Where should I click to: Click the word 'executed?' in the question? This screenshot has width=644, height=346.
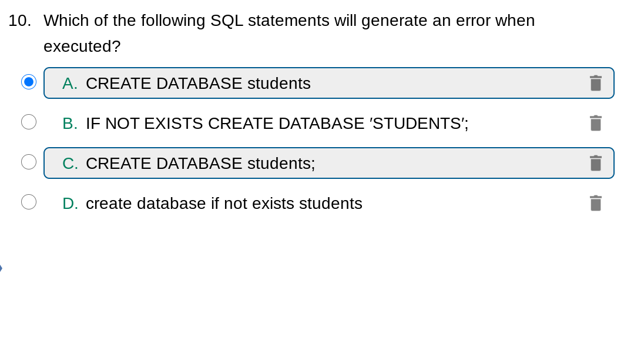tap(82, 46)
